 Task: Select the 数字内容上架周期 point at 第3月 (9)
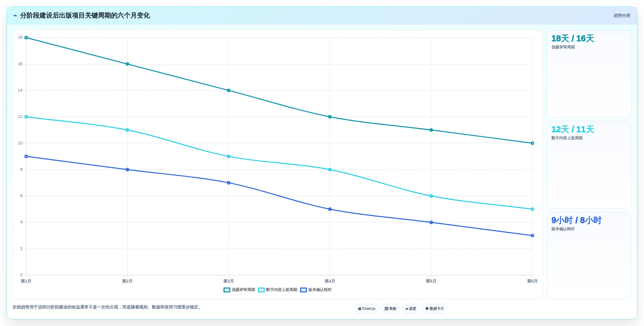pyautogui.click(x=229, y=157)
